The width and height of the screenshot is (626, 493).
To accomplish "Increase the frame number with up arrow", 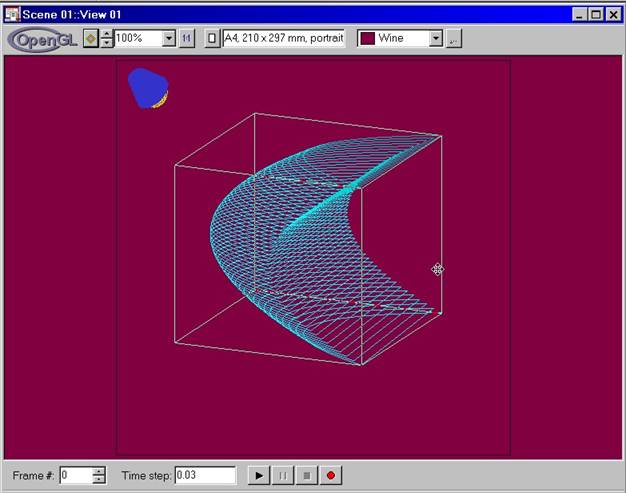I will click(x=98, y=471).
